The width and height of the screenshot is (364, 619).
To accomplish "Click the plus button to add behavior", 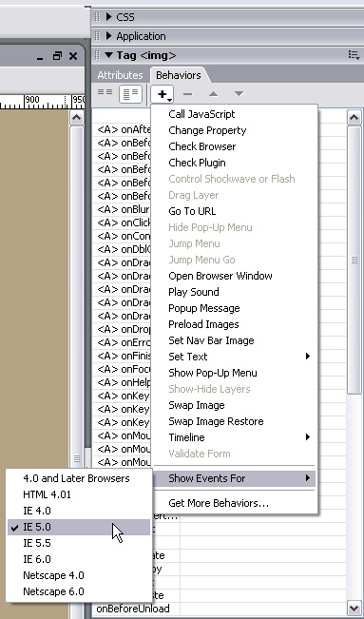I will tap(163, 94).
